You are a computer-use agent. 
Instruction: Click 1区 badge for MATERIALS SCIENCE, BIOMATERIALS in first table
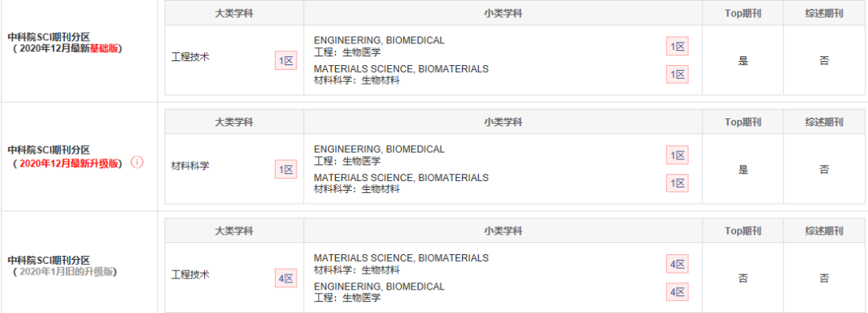click(677, 74)
